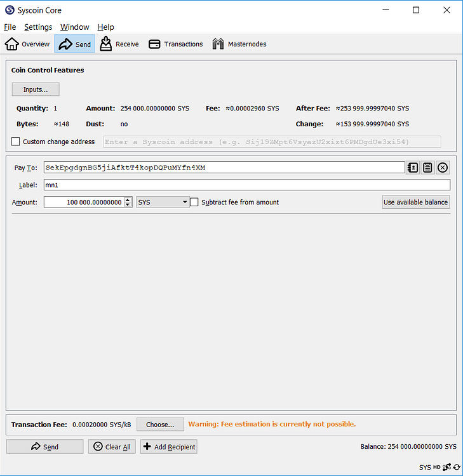Decrease amount with spinner down arrow
The image size is (463, 476).
click(x=128, y=205)
